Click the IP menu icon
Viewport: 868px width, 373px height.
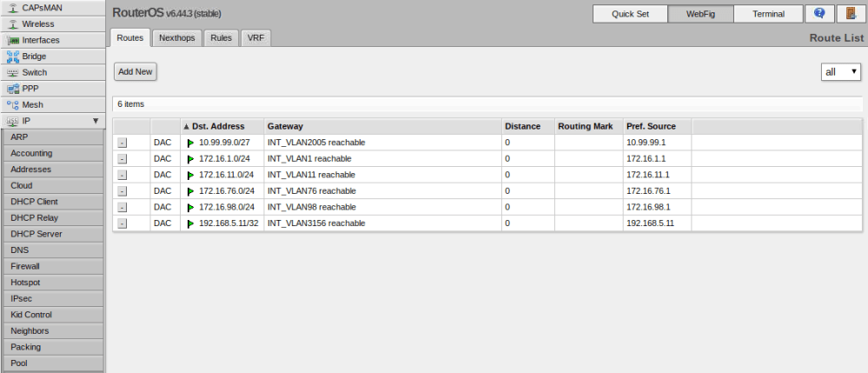tap(12, 120)
